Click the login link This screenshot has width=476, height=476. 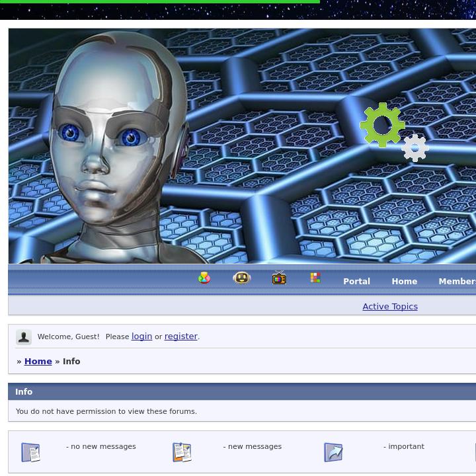[141, 337]
